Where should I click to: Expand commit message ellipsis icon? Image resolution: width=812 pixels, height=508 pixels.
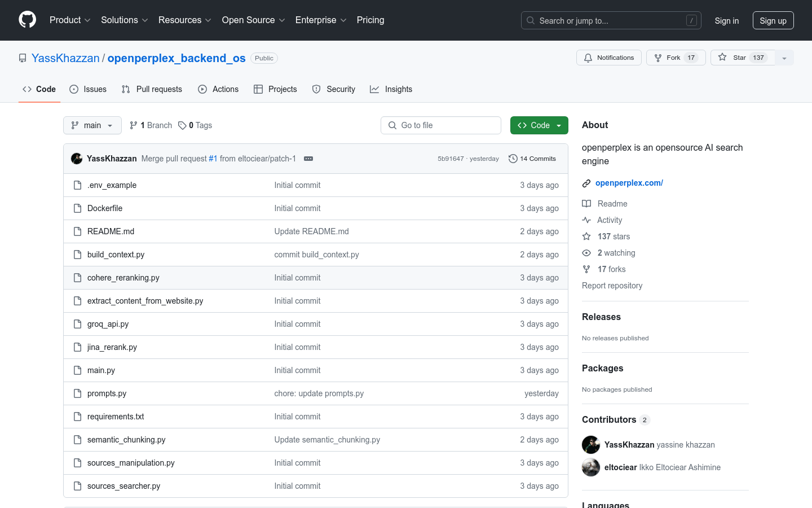(x=308, y=159)
